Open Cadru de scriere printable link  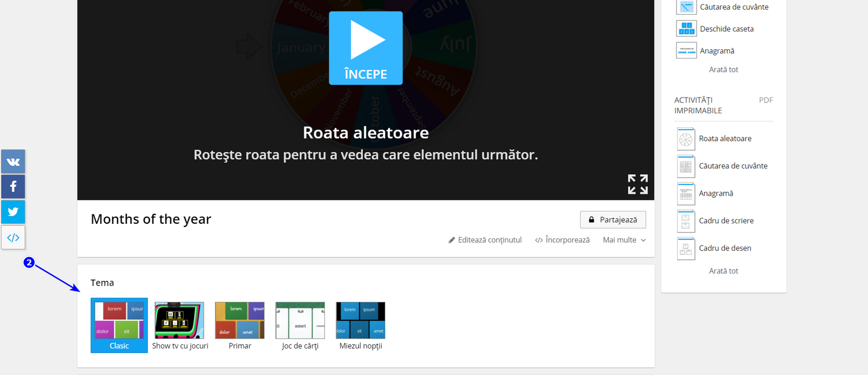(x=726, y=221)
